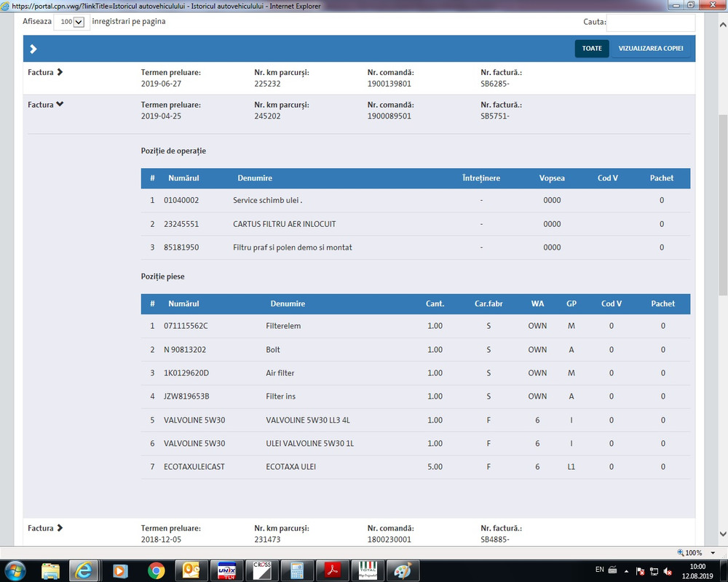Click the white chevron in blue header bar
Screen dimensions: 728x582
pyautogui.click(x=33, y=49)
